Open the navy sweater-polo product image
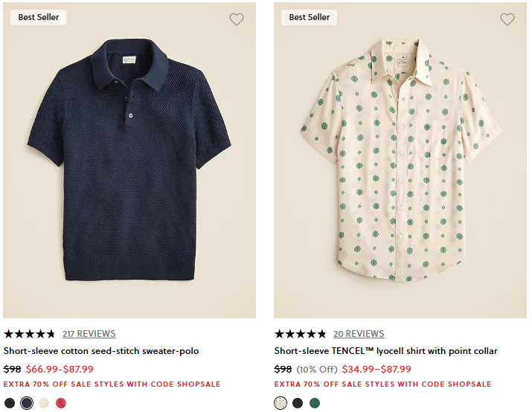 [129, 171]
